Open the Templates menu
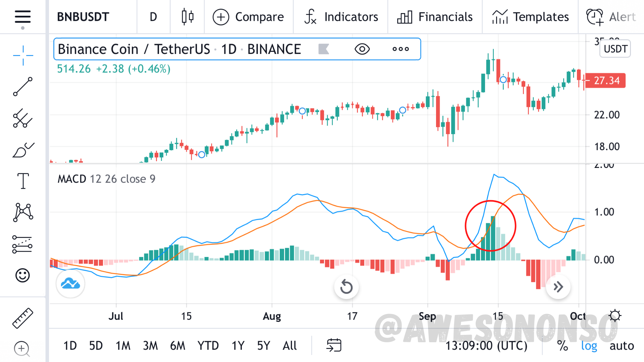Screen dimensions: 644x362 click(x=530, y=17)
